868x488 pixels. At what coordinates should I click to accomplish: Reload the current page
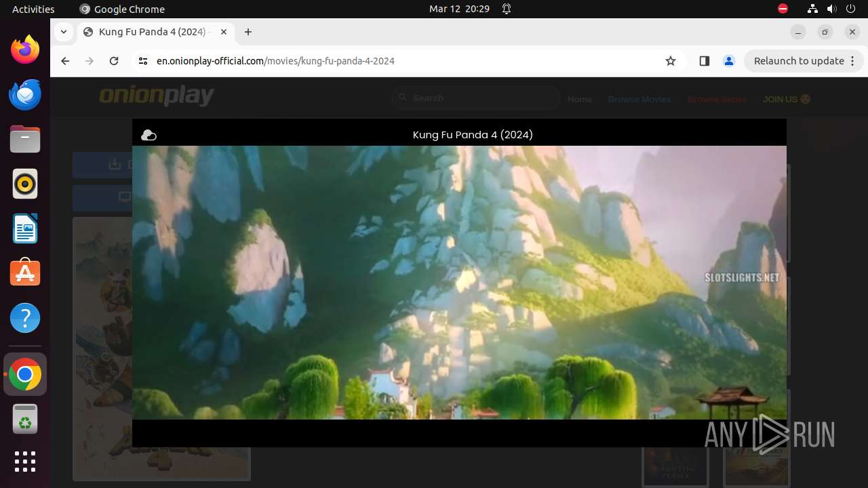114,61
